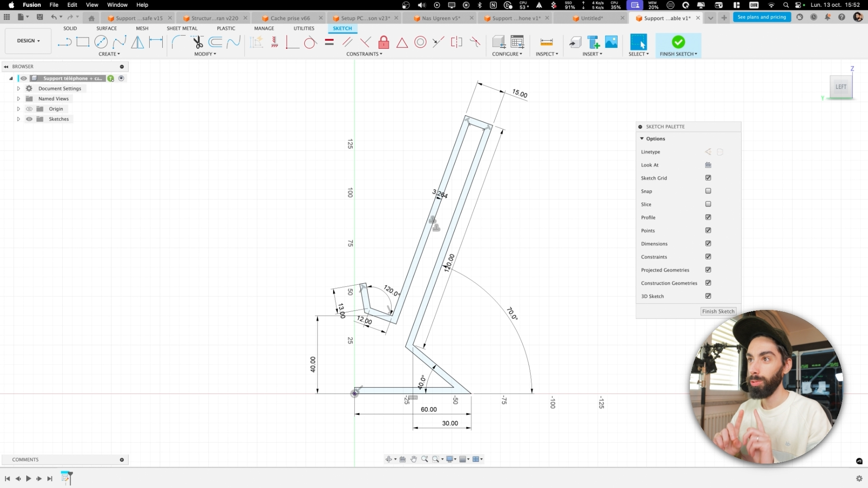This screenshot has height=488, width=868.
Task: Open the Measure inspect tool
Action: click(x=547, y=42)
